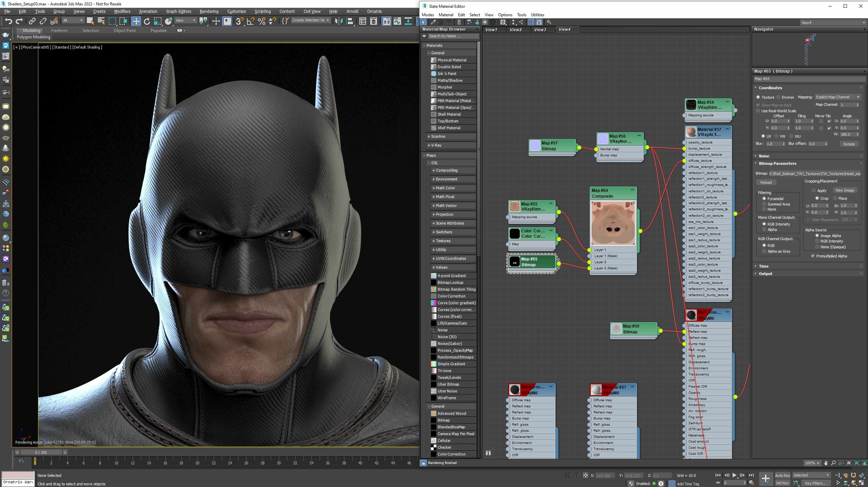This screenshot has height=487, width=868.
Task: Switch to the View2 tab
Action: pos(515,30)
